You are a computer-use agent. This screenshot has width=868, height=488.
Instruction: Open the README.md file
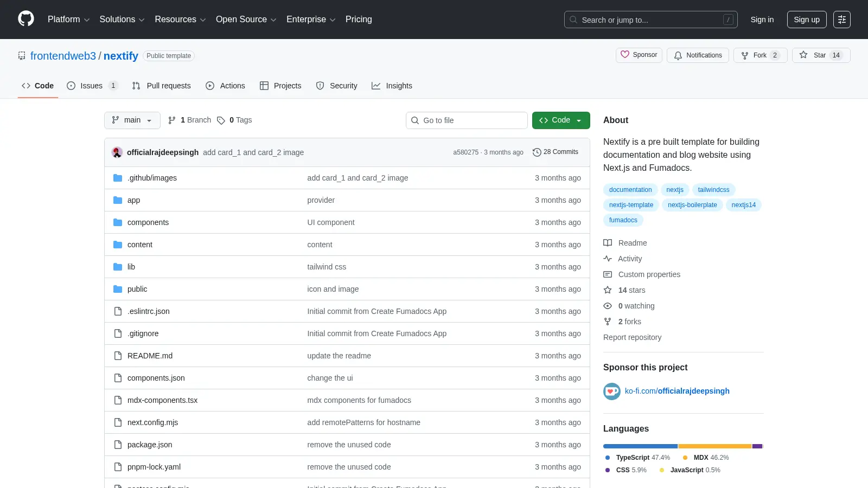click(x=150, y=356)
